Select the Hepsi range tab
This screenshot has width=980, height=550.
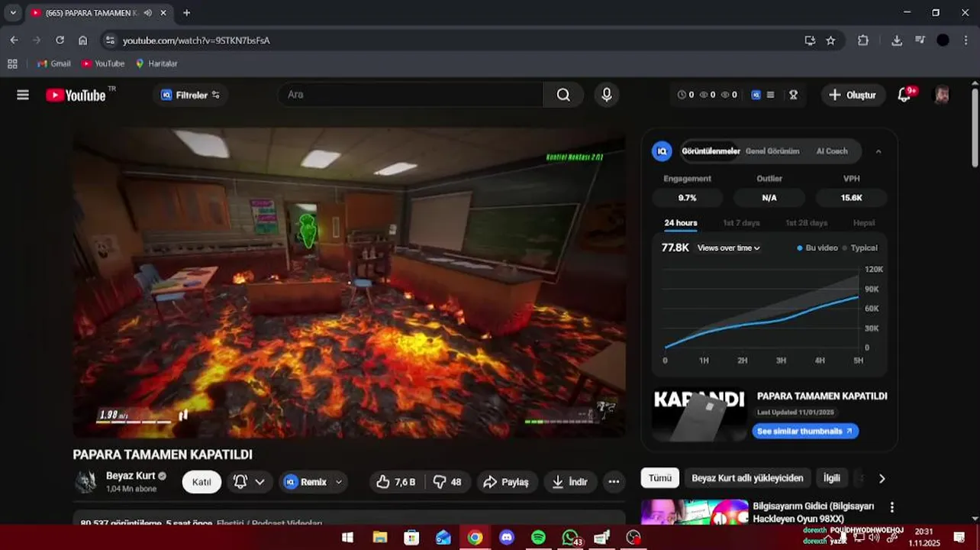tap(864, 223)
